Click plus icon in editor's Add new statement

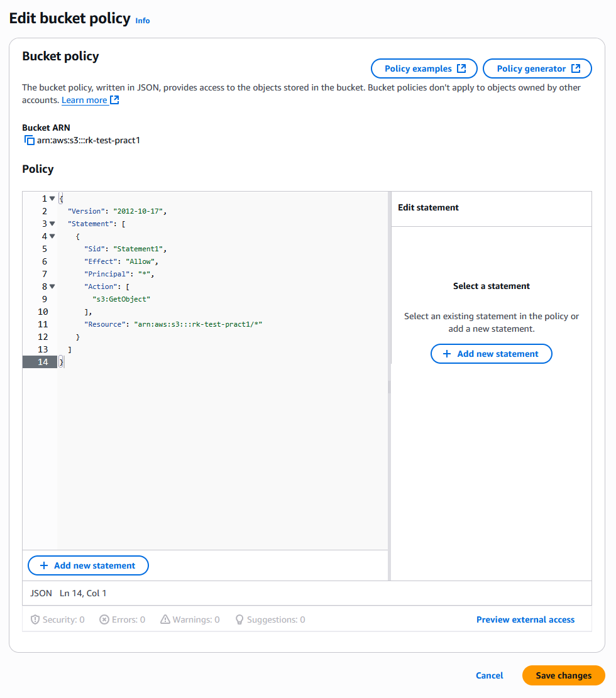[44, 565]
